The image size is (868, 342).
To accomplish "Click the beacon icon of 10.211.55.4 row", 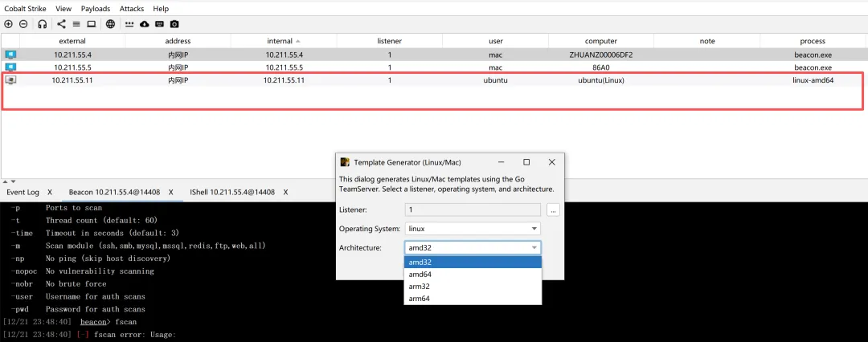I will coord(10,55).
